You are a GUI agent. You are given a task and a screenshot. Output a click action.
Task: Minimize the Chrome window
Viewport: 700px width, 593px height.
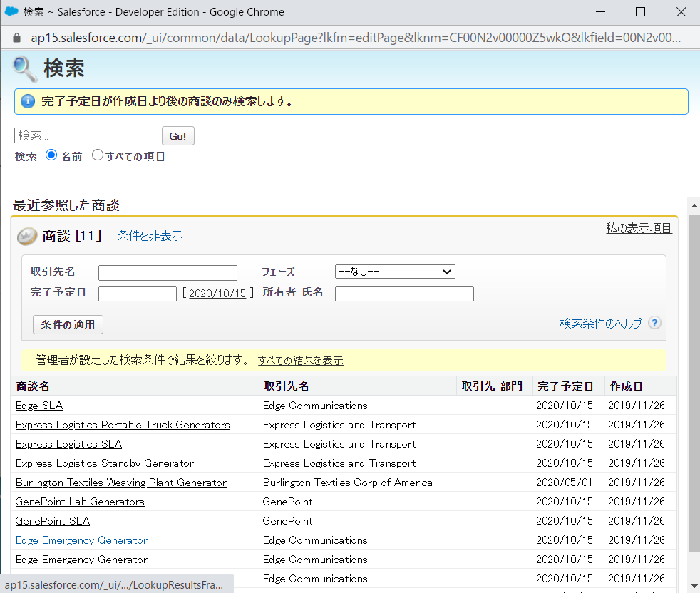[600, 12]
